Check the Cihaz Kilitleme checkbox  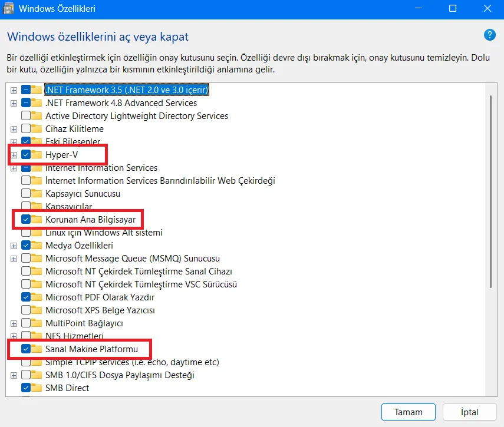(x=26, y=129)
